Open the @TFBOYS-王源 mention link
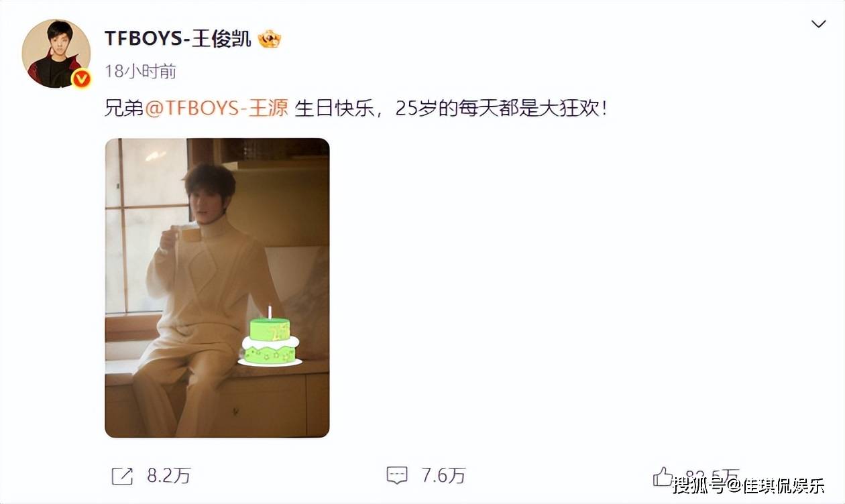 pyautogui.click(x=217, y=109)
